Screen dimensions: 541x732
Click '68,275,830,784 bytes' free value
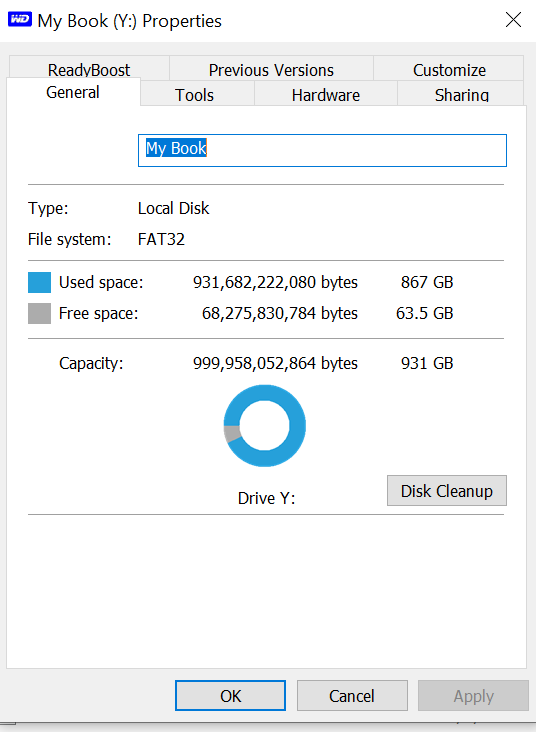coord(280,313)
